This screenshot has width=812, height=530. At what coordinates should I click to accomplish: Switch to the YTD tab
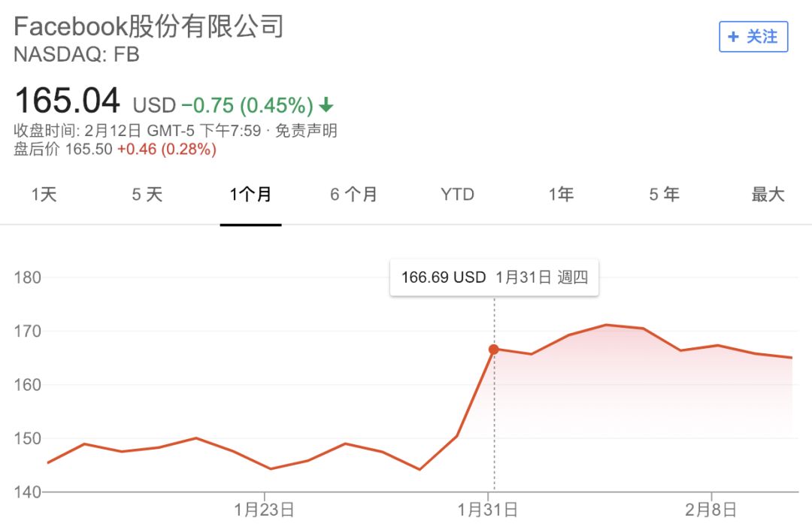(x=457, y=195)
